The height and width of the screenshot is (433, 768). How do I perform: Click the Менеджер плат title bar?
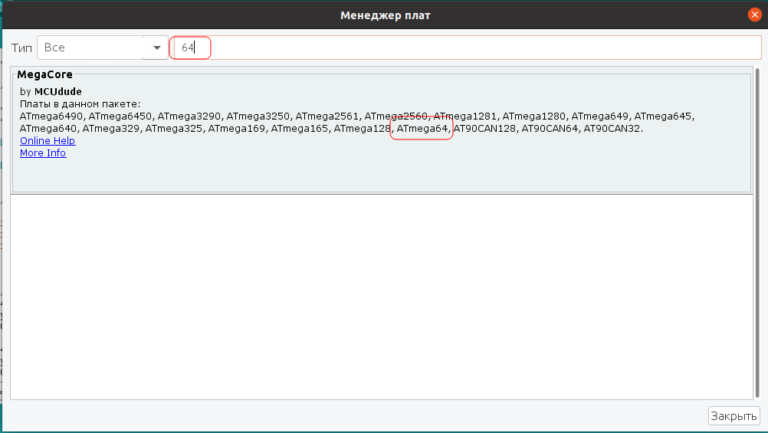pos(384,14)
